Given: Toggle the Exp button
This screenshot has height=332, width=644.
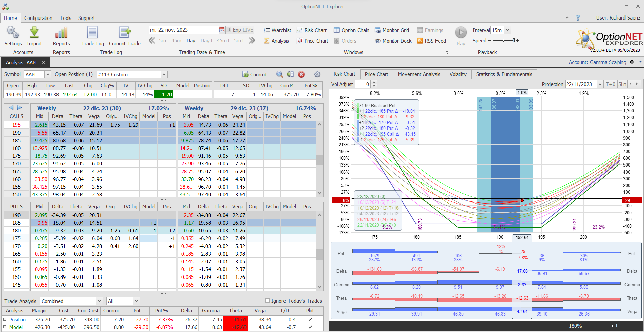Looking at the screenshot, I should [237, 30].
